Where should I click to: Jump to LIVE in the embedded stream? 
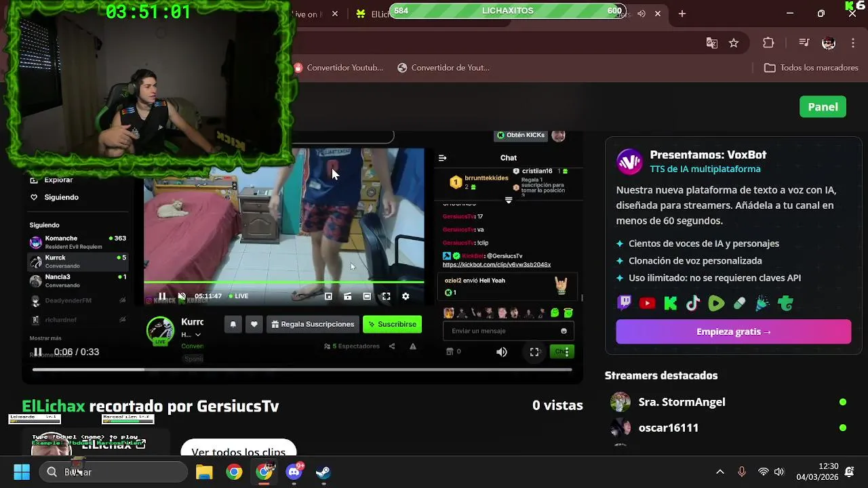click(239, 296)
